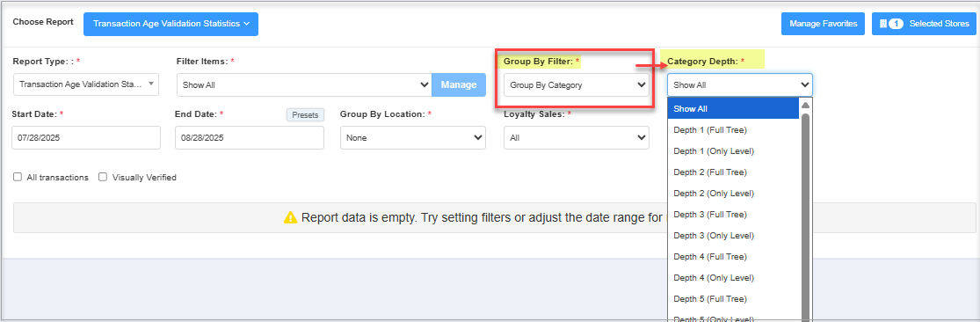The width and height of the screenshot is (980, 322).
Task: Click the scrollbar up arrow in Category Depth list
Action: click(806, 105)
